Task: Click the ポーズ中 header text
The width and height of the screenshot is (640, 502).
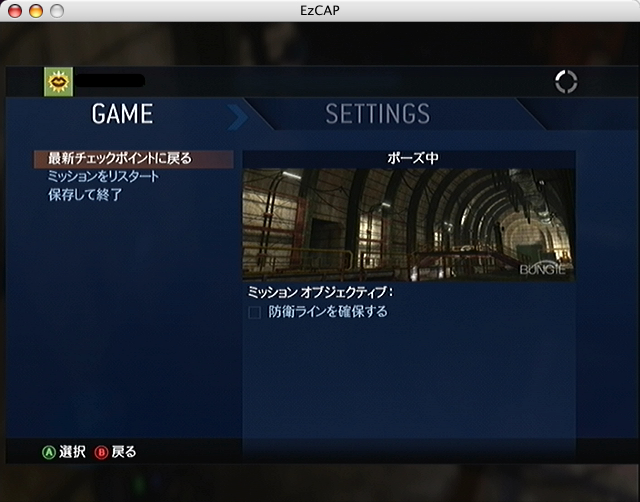Action: (x=413, y=158)
